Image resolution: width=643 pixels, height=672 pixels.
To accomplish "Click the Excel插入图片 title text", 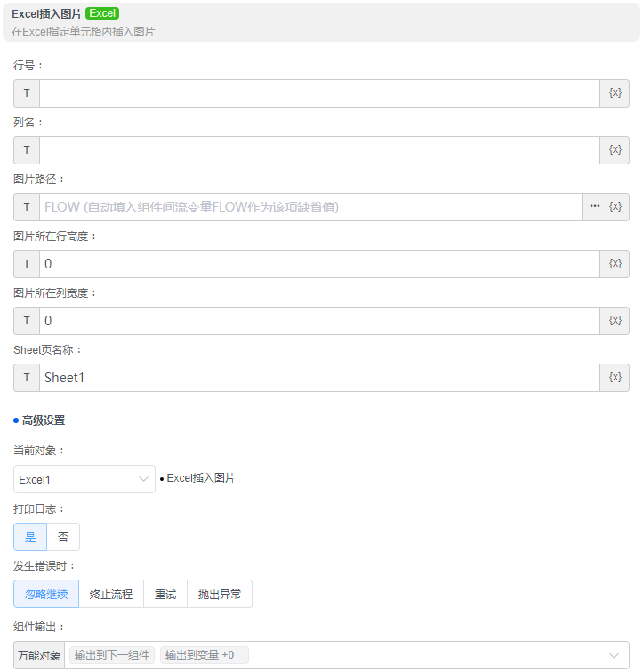I will [x=46, y=13].
